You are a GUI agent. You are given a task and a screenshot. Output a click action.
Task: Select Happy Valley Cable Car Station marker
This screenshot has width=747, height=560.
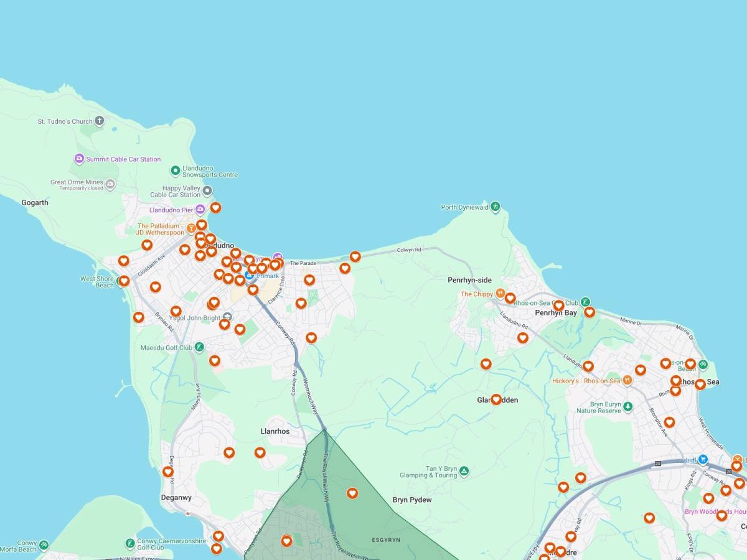[207, 190]
